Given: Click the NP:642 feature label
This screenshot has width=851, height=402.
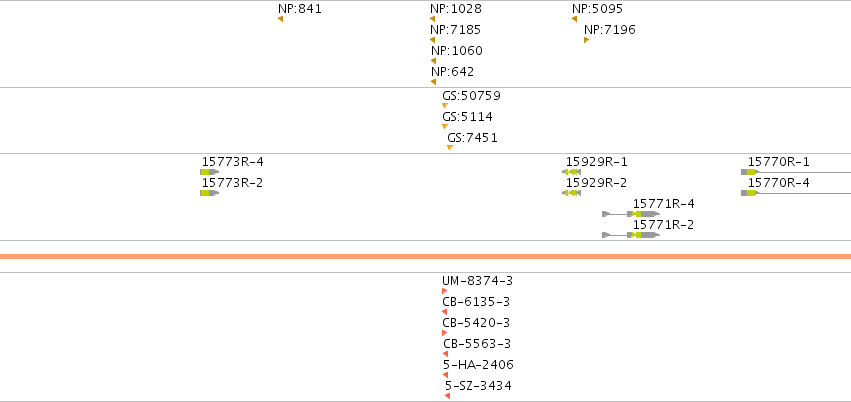Looking at the screenshot, I should pos(453,72).
